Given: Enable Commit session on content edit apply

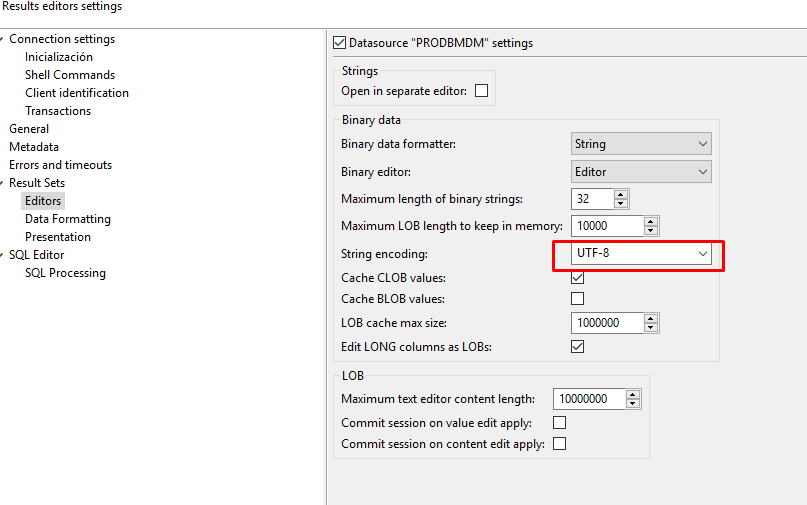Looking at the screenshot, I should point(559,444).
